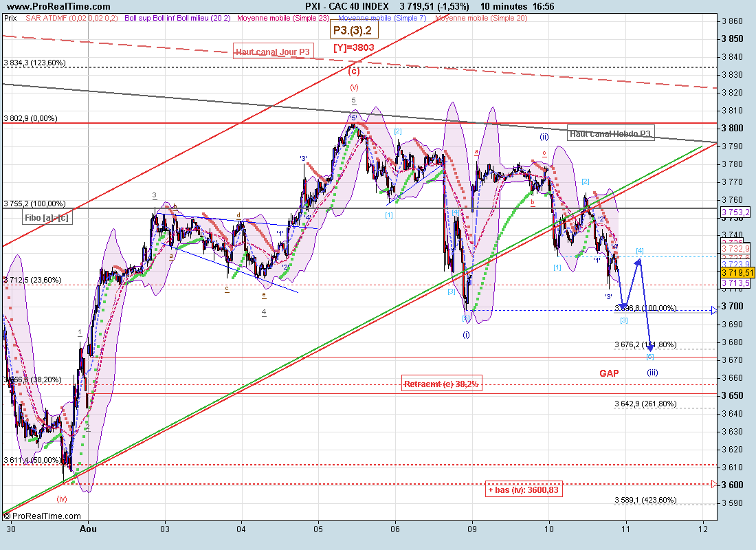Image resolution: width=756 pixels, height=550 pixels.
Task: Click the red GAP annotation
Action: 609,373
